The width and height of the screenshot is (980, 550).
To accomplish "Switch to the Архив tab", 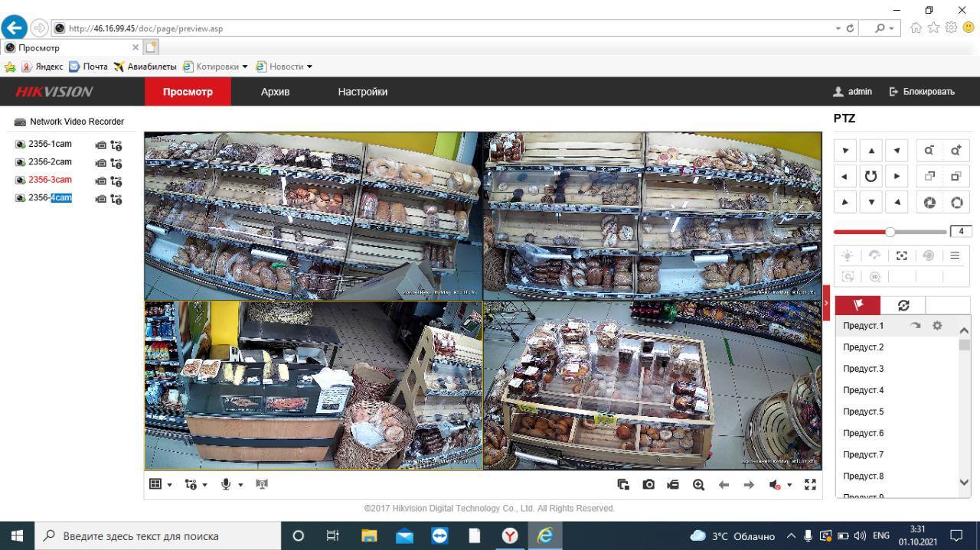I will [x=275, y=92].
